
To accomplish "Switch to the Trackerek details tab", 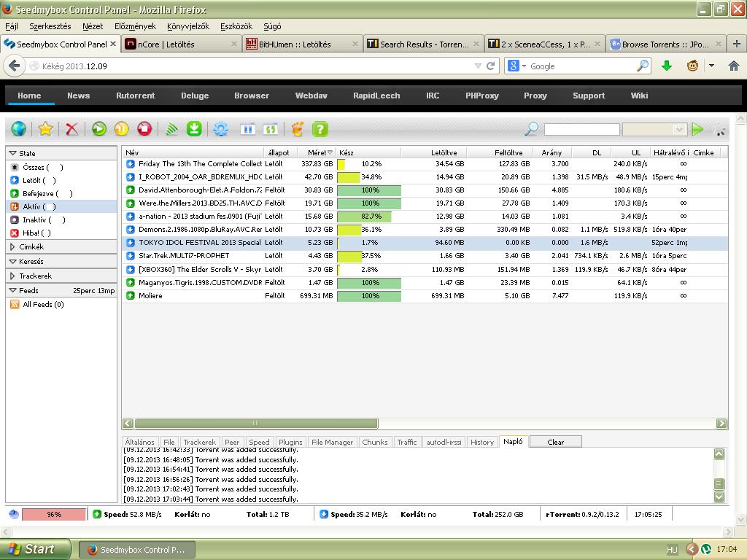I will pos(200,442).
